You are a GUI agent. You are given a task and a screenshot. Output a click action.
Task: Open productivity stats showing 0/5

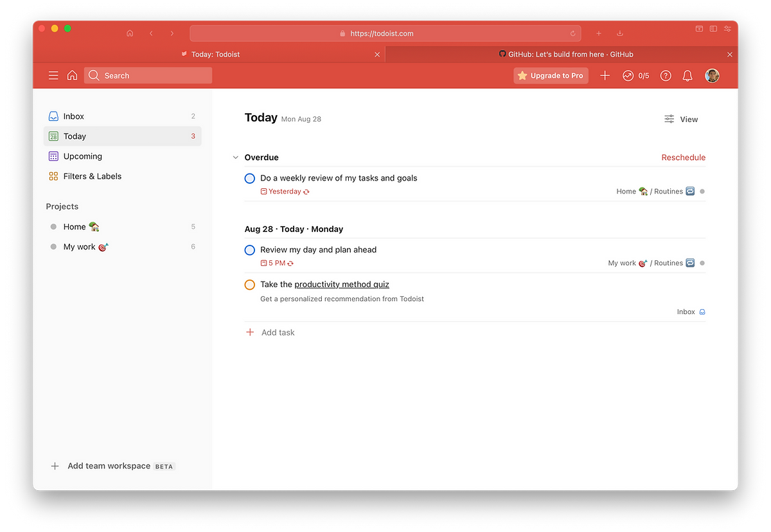[x=635, y=76]
